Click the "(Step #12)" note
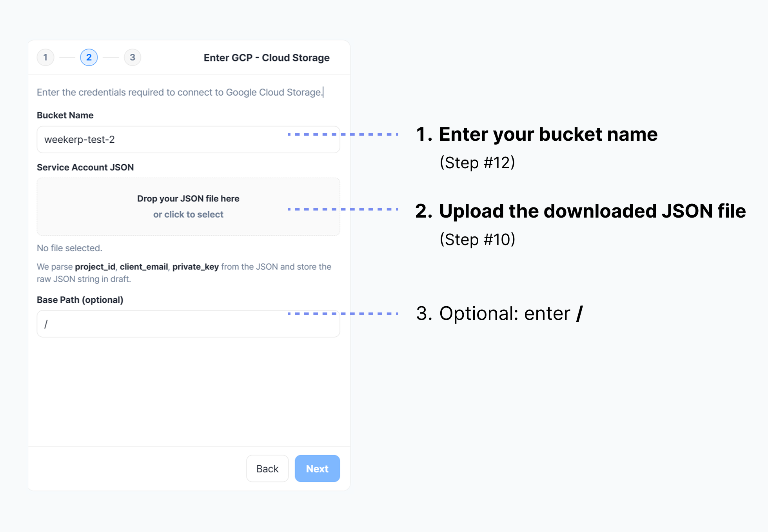The image size is (768, 532). [477, 162]
